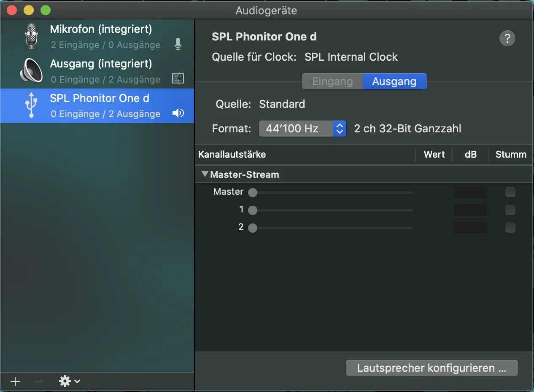The height and width of the screenshot is (392, 534).
Task: Switch to the Eingang tab
Action: 332,81
